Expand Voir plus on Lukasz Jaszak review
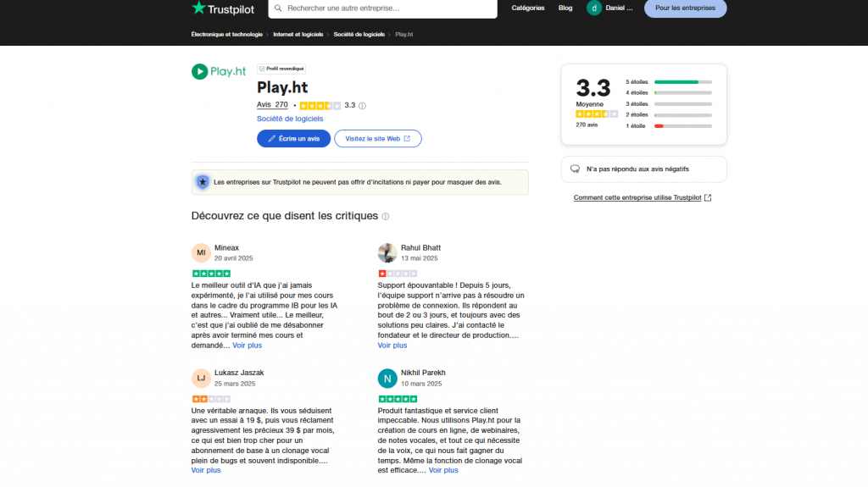 (x=206, y=470)
